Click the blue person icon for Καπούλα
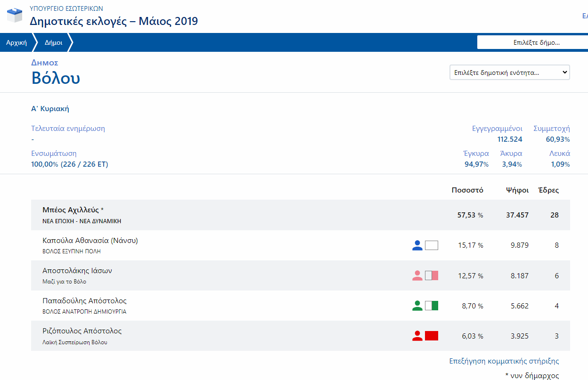 point(417,245)
